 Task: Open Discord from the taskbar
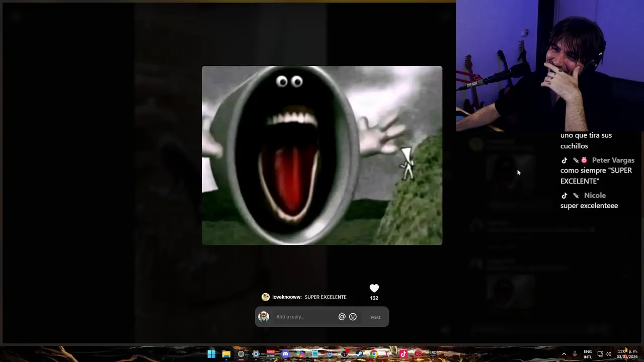pos(285,354)
